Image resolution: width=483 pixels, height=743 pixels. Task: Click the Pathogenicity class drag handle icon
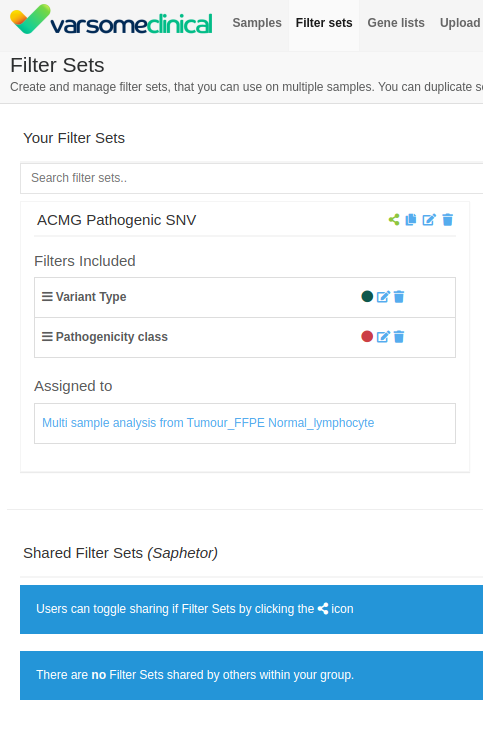(x=47, y=336)
